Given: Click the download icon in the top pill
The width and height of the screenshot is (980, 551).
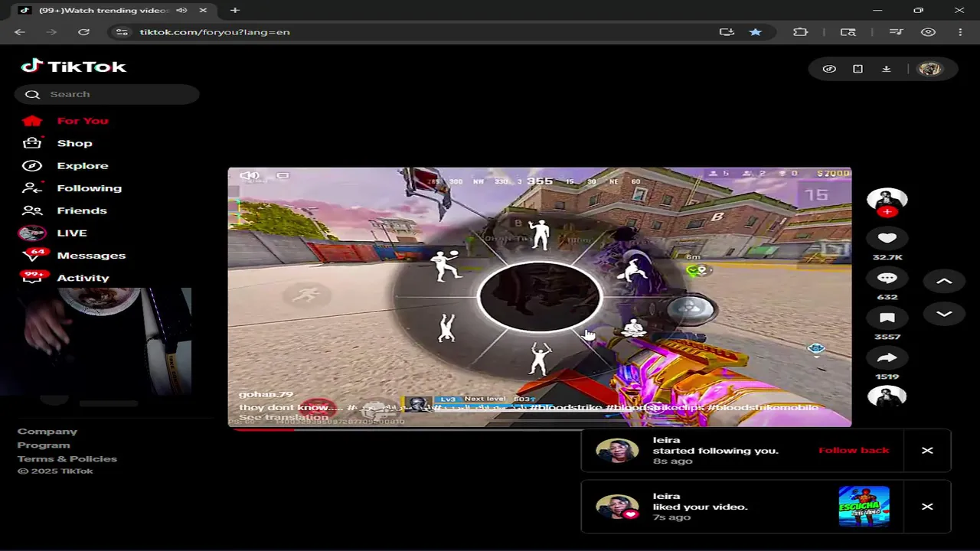Looking at the screenshot, I should coord(886,69).
